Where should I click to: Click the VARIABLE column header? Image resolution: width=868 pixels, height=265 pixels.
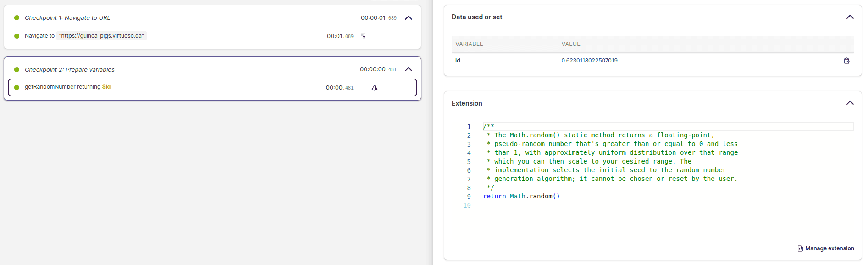point(469,44)
